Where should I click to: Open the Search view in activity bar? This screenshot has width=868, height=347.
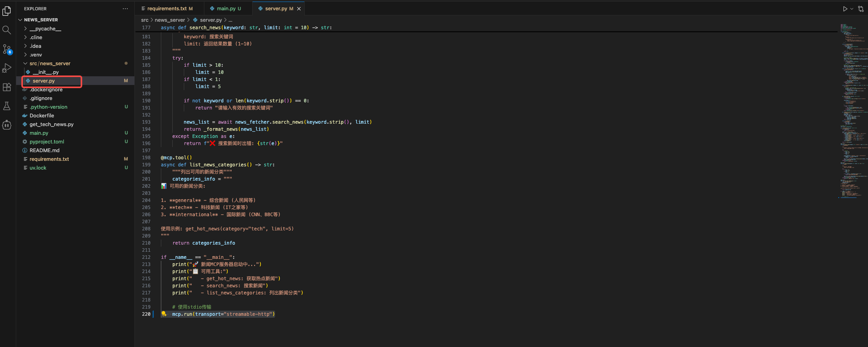(7, 30)
